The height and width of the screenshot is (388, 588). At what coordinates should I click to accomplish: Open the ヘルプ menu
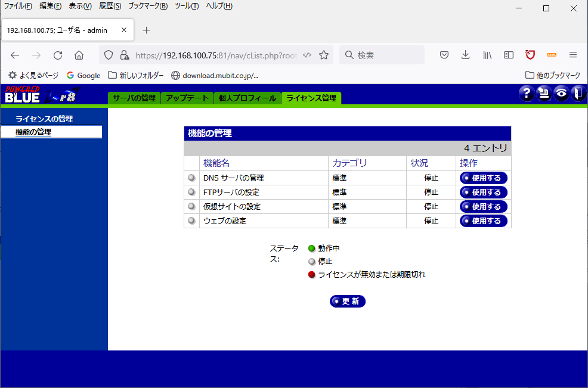[x=219, y=6]
